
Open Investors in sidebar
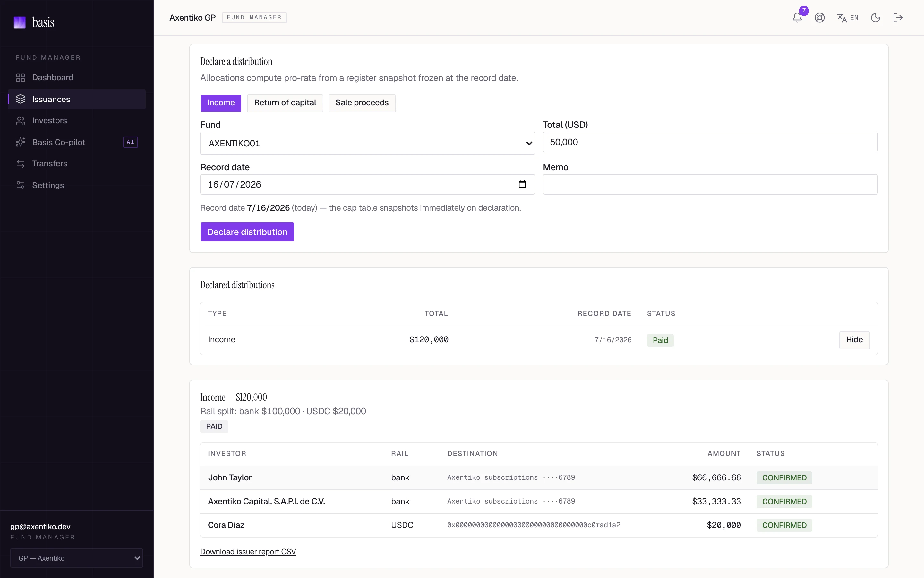[76, 121]
